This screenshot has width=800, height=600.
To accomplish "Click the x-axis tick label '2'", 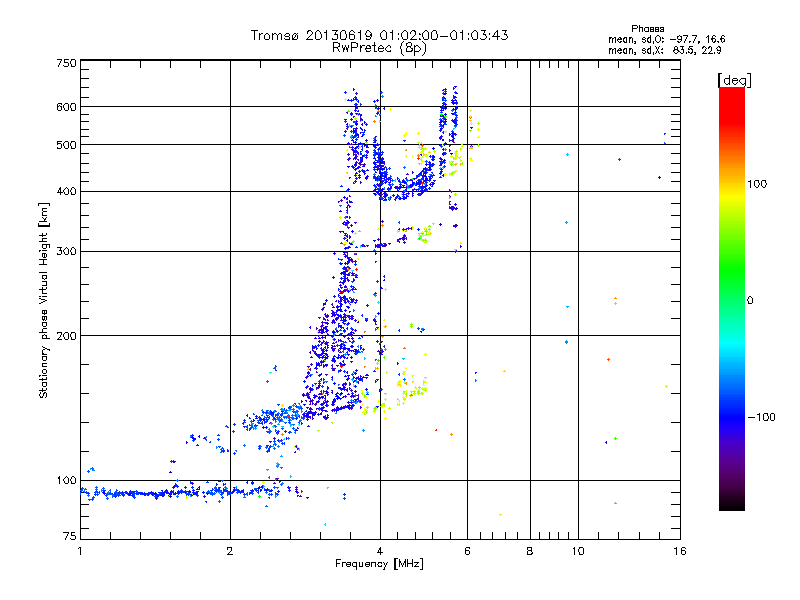I will 230,551.
